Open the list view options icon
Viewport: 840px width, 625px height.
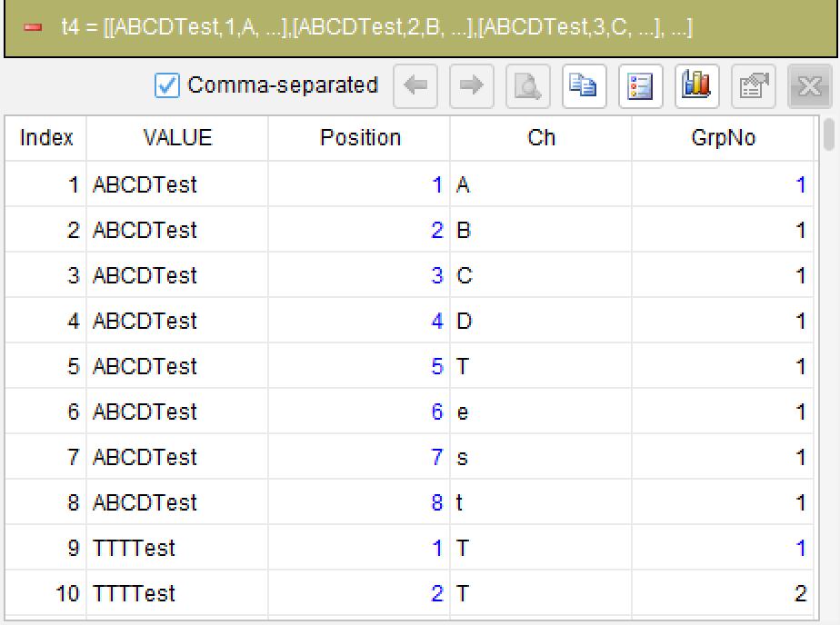point(640,86)
